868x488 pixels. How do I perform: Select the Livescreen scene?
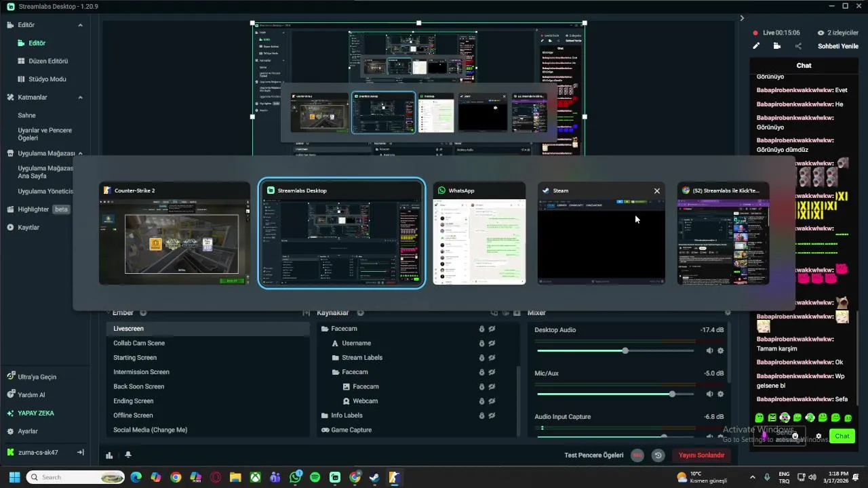click(208, 329)
